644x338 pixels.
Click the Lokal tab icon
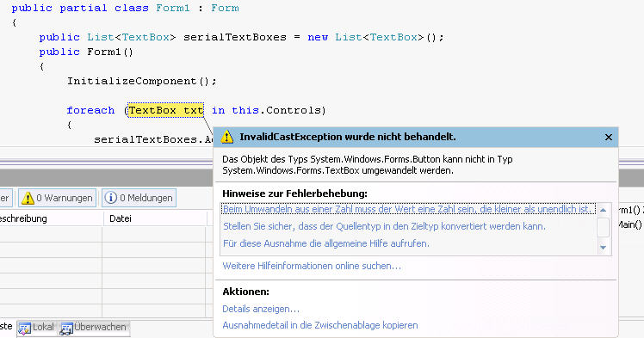point(24,329)
